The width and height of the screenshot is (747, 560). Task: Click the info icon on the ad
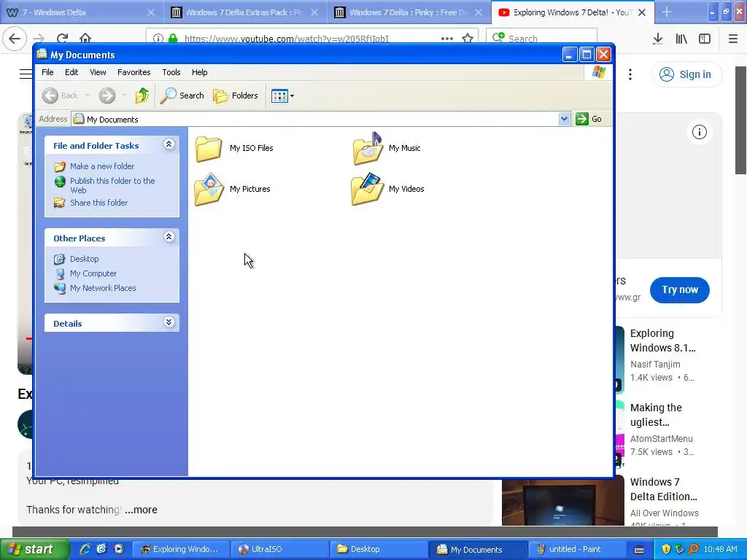point(699,132)
